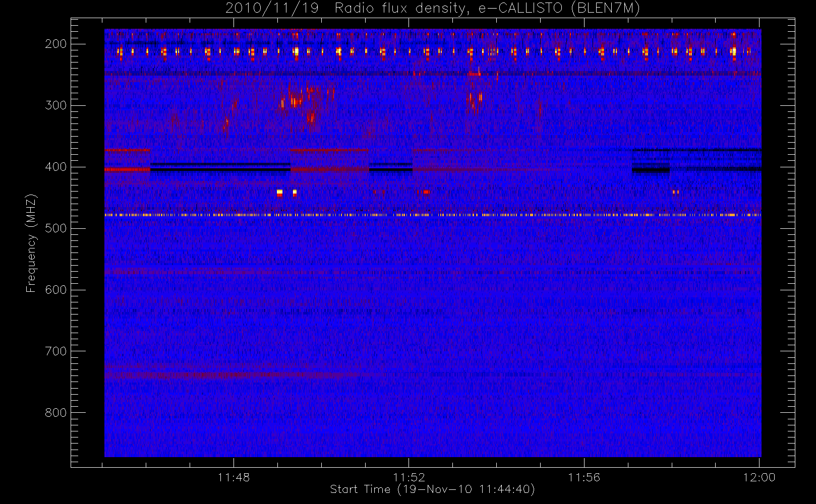This screenshot has height=504, width=816.
Task: Click the 800 frequency tick label
Action: coord(56,413)
